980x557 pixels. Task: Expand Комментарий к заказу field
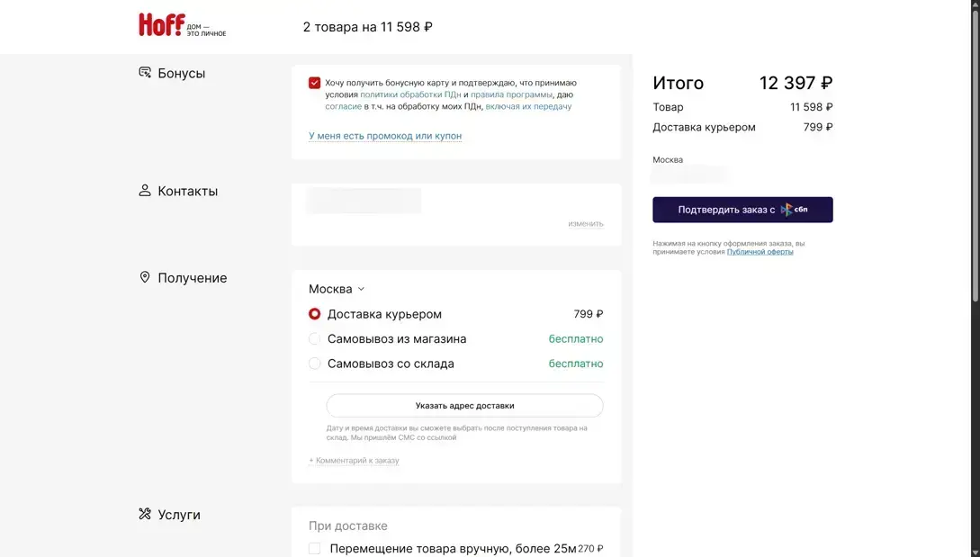tap(354, 461)
